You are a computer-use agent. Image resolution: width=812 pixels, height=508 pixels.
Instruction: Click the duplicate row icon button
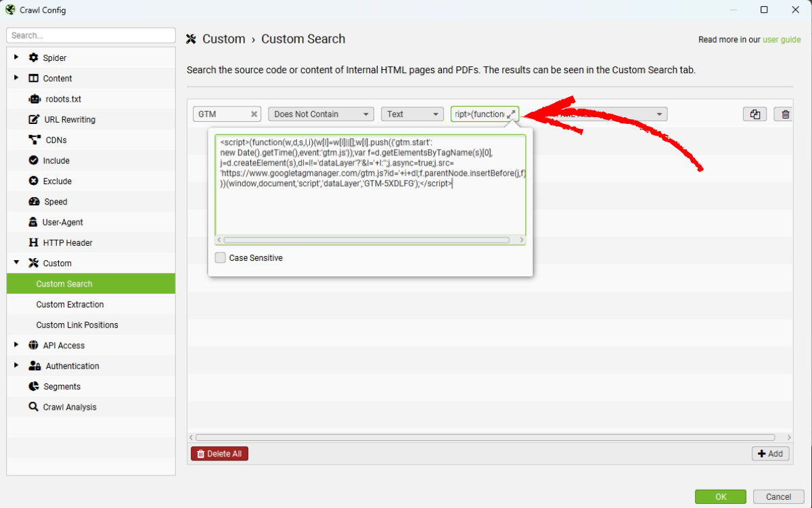(754, 114)
